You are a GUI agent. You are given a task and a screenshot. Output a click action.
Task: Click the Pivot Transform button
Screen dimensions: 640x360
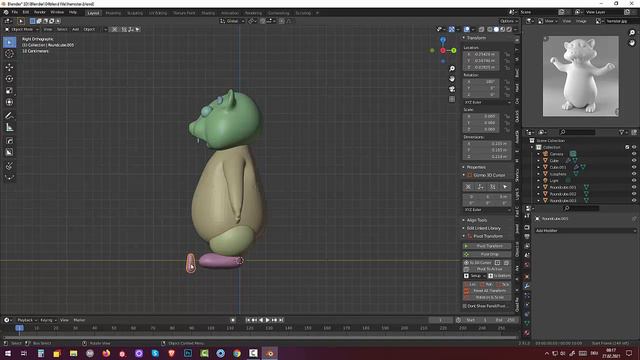click(x=487, y=246)
